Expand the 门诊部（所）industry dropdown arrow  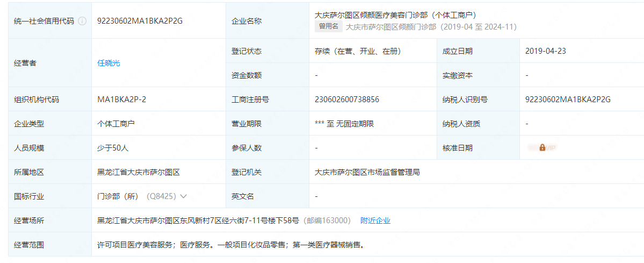pyautogui.click(x=184, y=196)
